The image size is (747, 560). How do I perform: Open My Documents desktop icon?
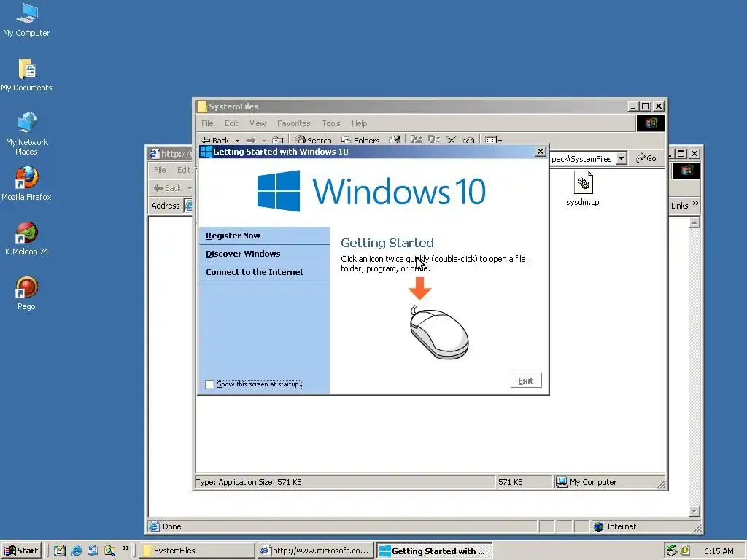[26, 75]
